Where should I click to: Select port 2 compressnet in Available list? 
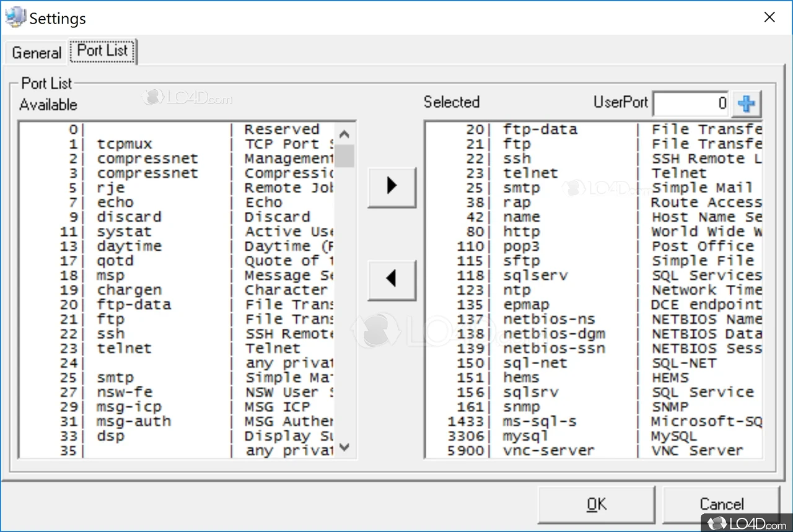pyautogui.click(x=177, y=159)
